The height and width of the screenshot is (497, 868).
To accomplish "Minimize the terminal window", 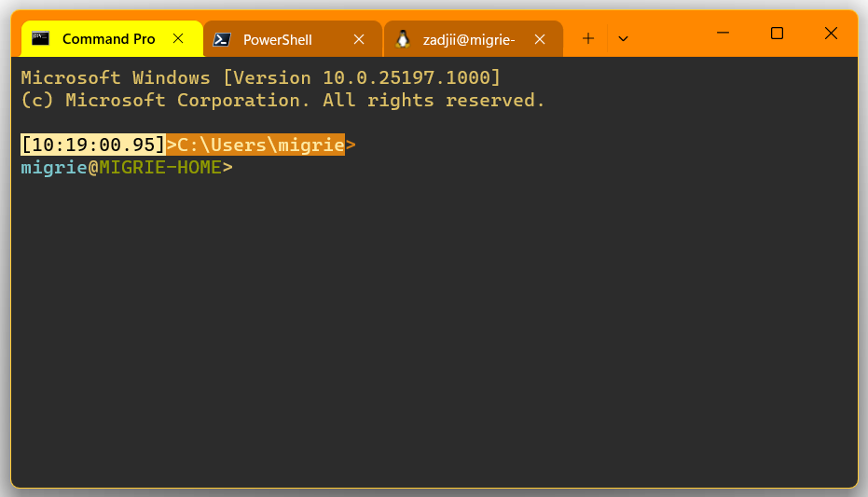I will tap(723, 34).
